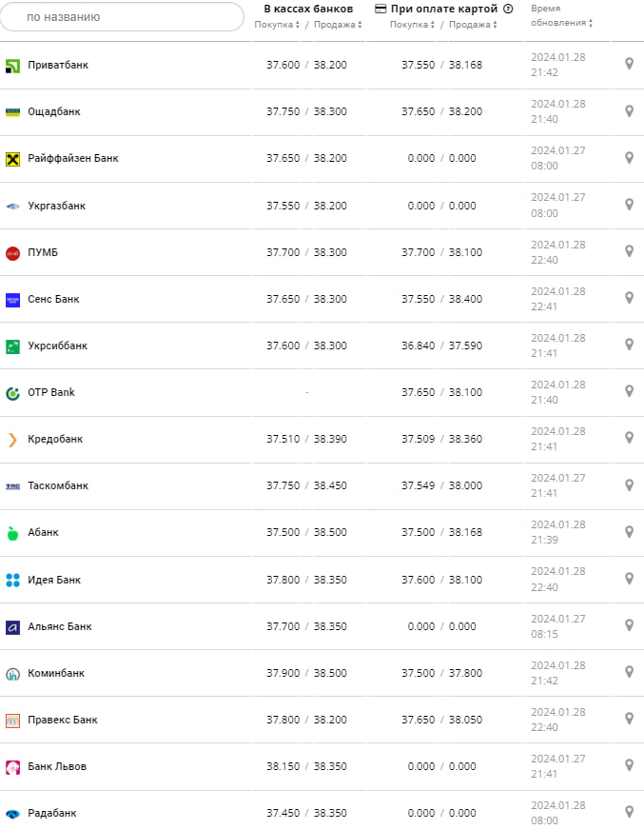Sort by card payment Продажа rate
The height and width of the screenshot is (830, 644).
point(473,25)
